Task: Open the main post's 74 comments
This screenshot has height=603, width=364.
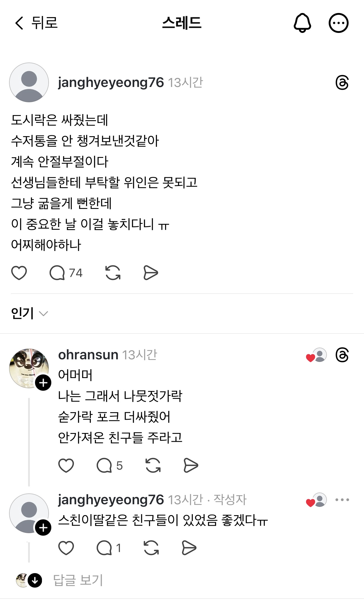Action: click(66, 273)
